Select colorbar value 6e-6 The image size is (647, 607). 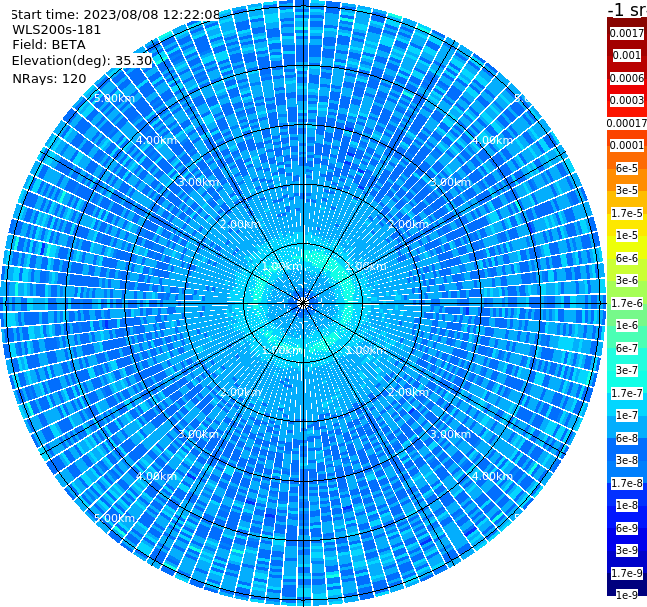[627, 258]
